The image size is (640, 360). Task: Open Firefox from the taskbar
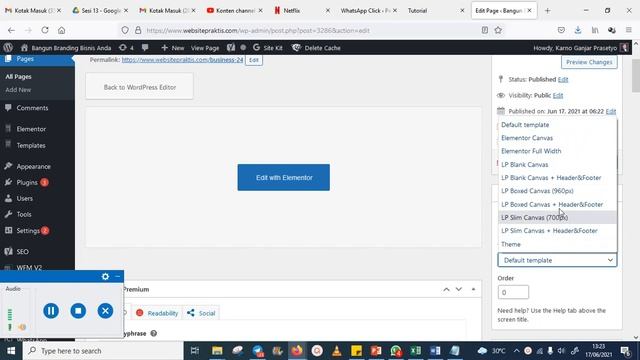[297, 351]
